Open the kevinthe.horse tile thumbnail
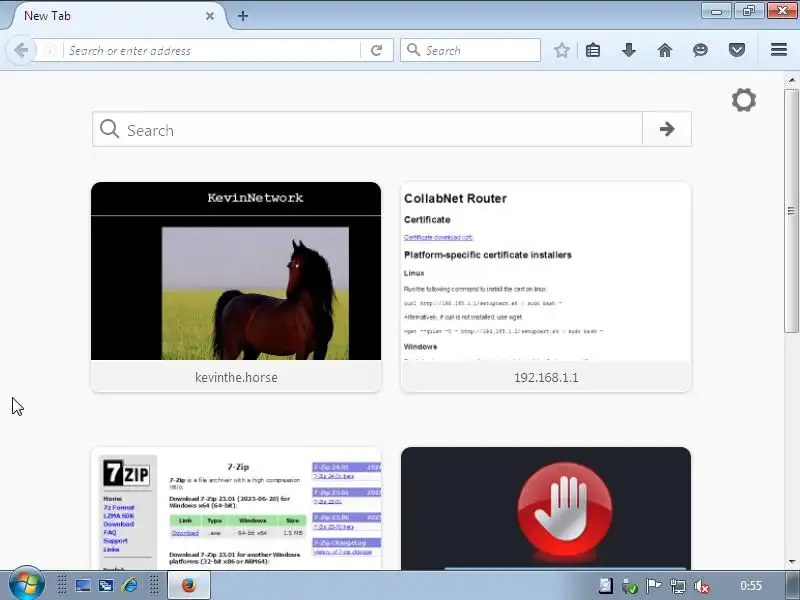800x600 pixels. pyautogui.click(x=236, y=271)
